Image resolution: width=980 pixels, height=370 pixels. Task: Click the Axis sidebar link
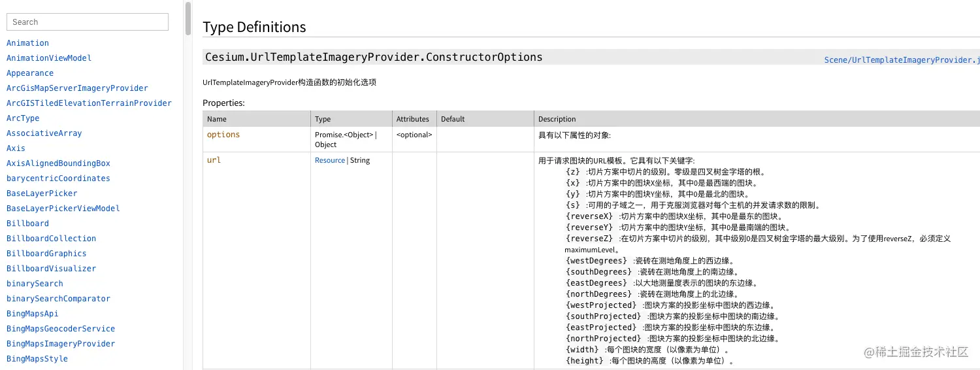(16, 148)
